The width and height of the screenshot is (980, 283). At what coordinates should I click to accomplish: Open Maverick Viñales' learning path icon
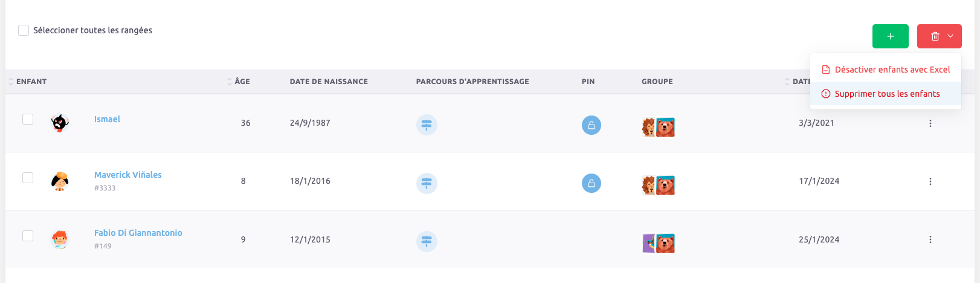coord(427,183)
